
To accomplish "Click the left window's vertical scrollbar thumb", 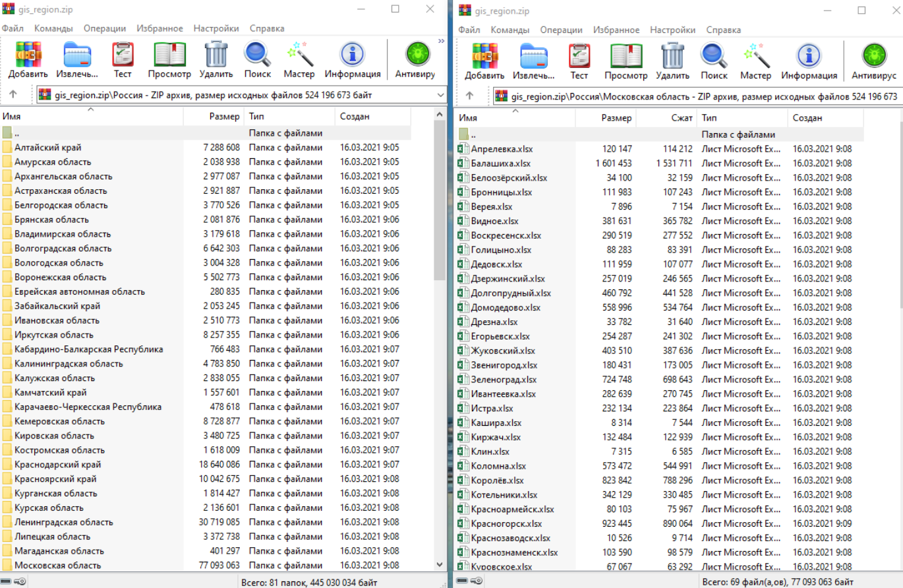I will tap(440, 201).
